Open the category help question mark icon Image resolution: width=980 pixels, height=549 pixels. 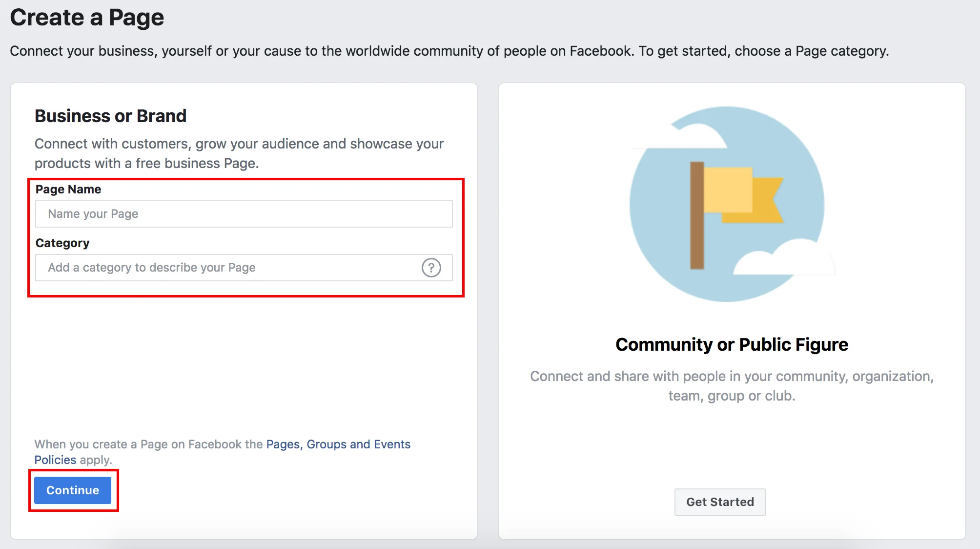point(431,268)
